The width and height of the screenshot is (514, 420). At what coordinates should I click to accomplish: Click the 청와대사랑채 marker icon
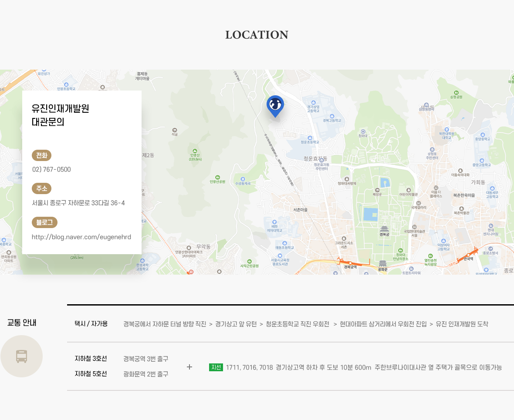point(347,179)
